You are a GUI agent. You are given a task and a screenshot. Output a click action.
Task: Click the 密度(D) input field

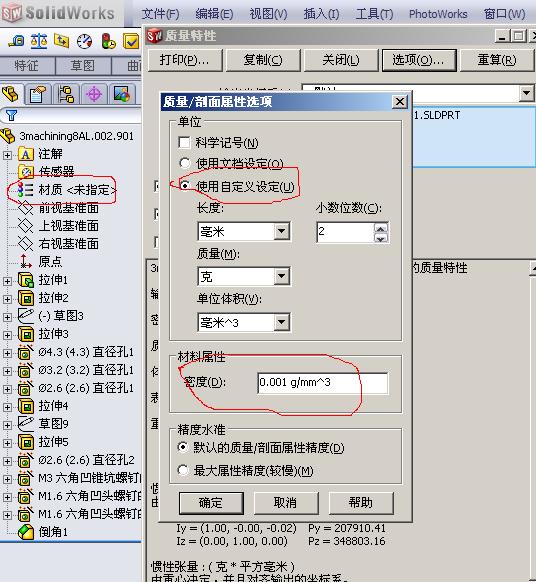[x=323, y=383]
